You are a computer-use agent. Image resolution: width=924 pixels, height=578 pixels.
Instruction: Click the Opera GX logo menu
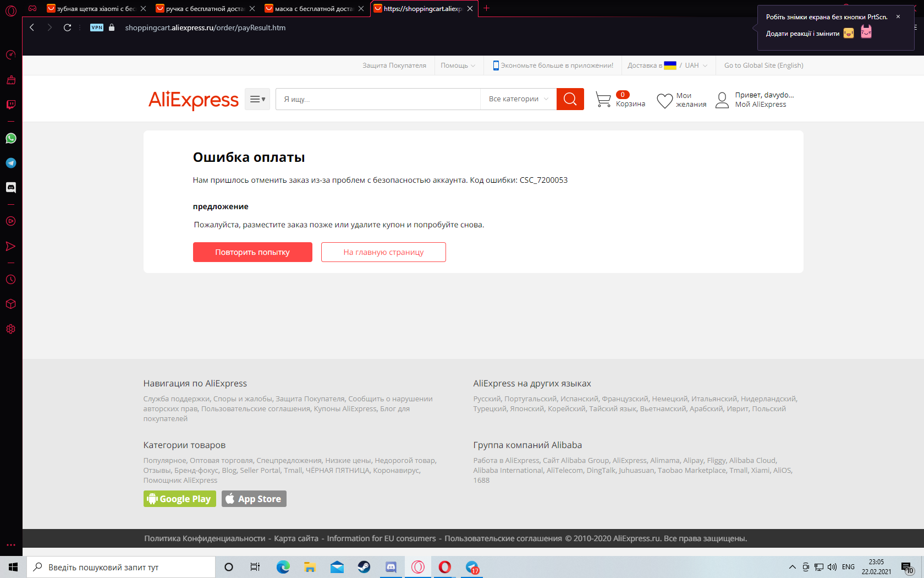tap(10, 10)
